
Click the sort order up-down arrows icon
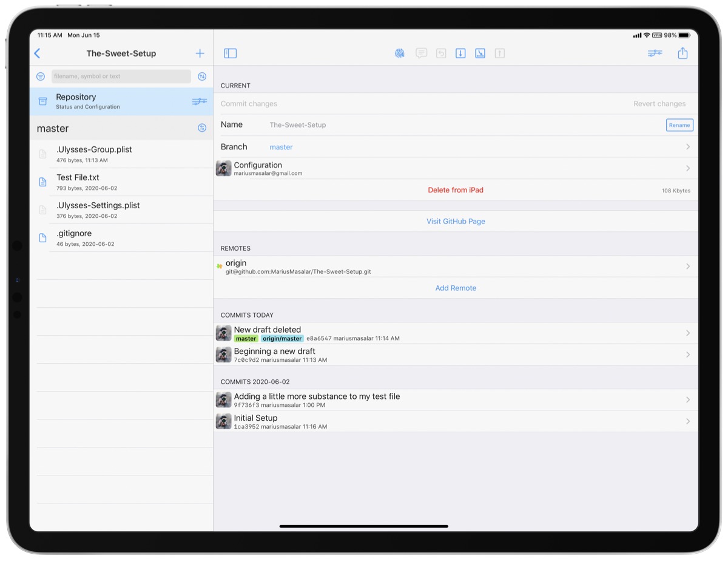click(202, 76)
